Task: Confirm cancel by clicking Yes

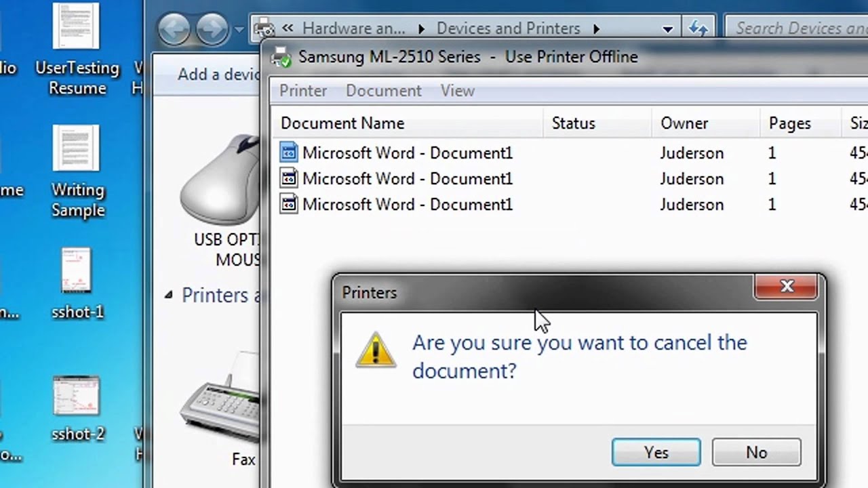Action: click(x=656, y=452)
